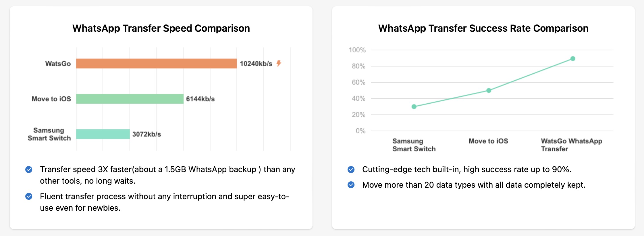This screenshot has height=236, width=644.
Task: Click the checkmark beside Move more than 20 data types
Action: point(351,185)
